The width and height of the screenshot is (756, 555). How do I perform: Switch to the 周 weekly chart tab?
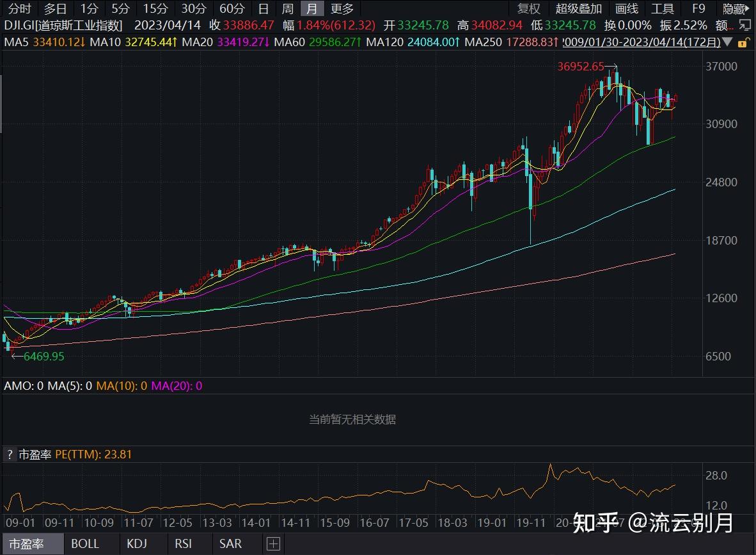coord(287,8)
